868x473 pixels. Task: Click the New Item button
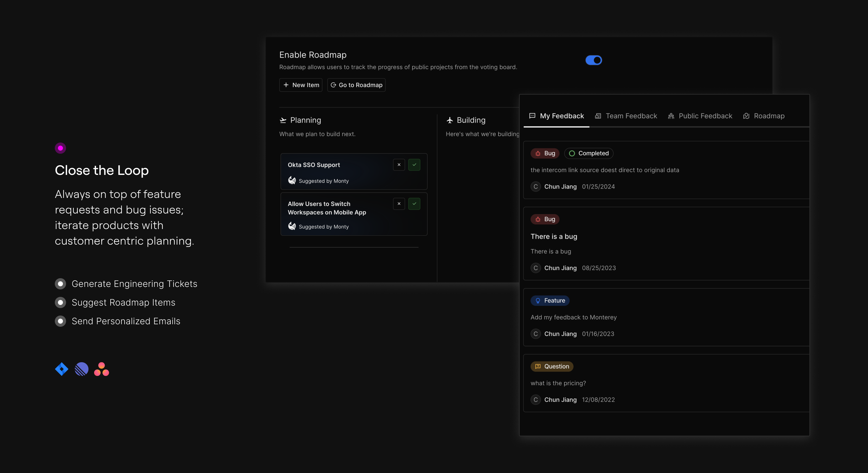[x=301, y=85]
